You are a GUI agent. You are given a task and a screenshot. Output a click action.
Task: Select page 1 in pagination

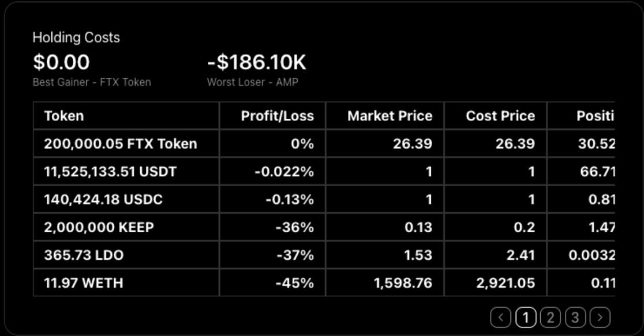click(525, 317)
